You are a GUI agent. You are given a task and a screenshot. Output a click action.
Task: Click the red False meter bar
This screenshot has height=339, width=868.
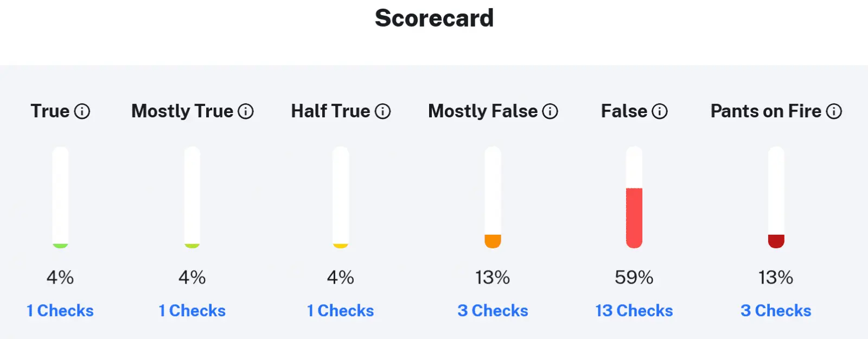click(634, 217)
